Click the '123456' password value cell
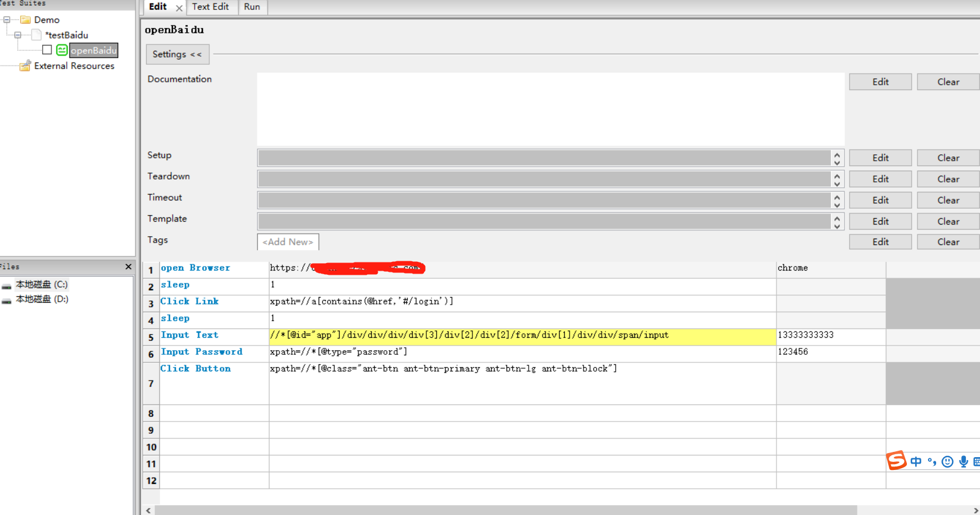980x515 pixels. pyautogui.click(x=831, y=353)
